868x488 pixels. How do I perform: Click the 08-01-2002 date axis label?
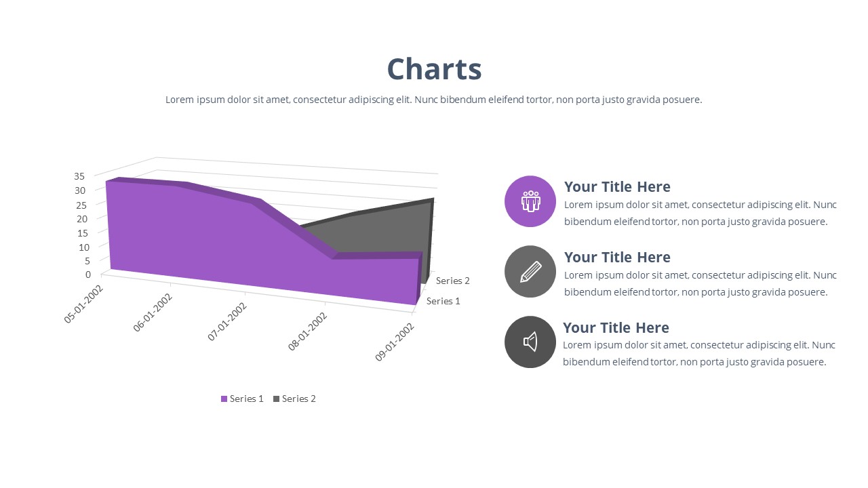coord(308,331)
